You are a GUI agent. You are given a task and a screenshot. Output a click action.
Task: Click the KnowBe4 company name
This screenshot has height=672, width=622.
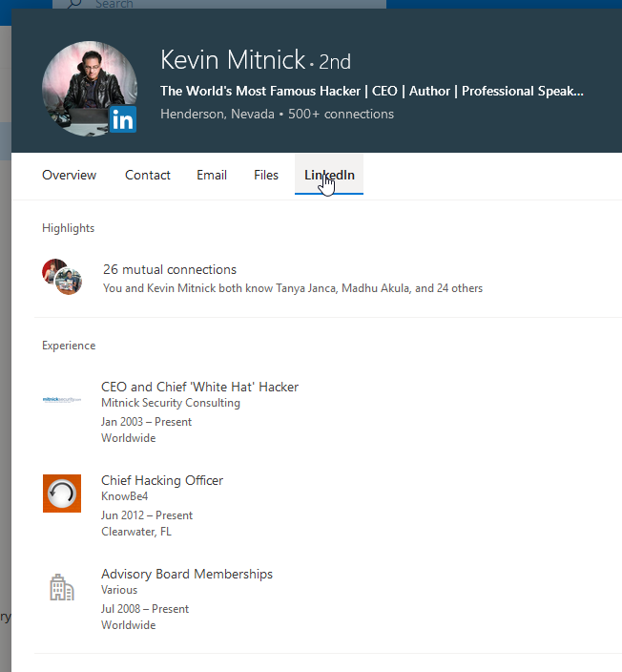pyautogui.click(x=125, y=496)
